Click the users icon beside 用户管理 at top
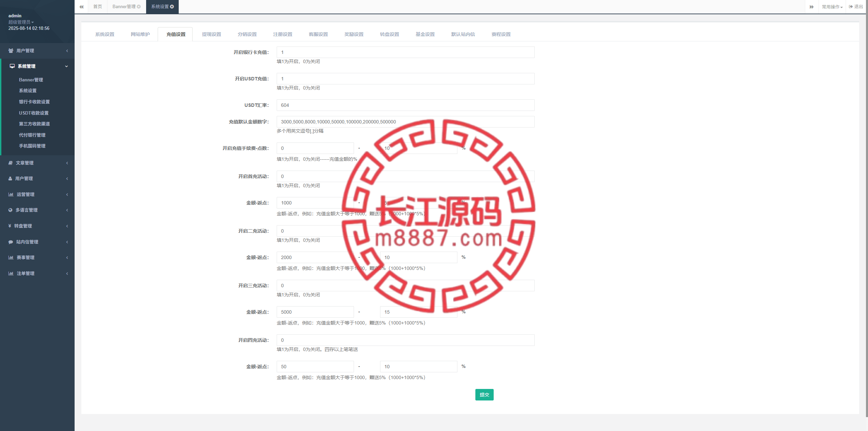 coord(11,51)
